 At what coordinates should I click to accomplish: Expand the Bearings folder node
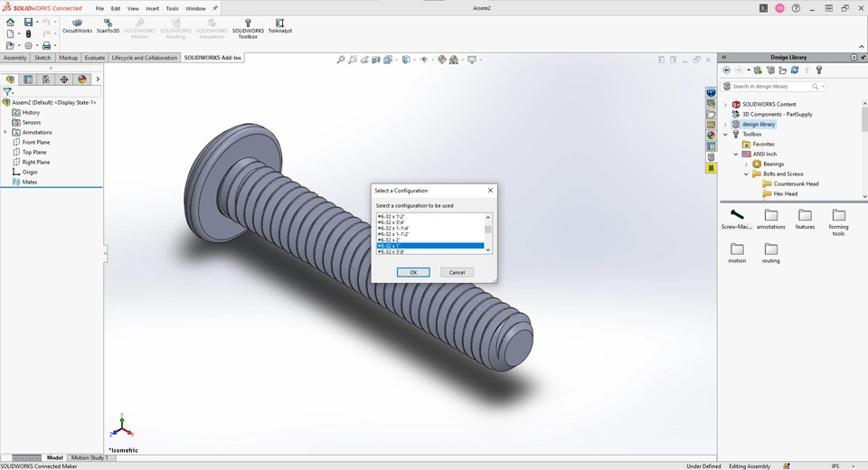pos(746,164)
